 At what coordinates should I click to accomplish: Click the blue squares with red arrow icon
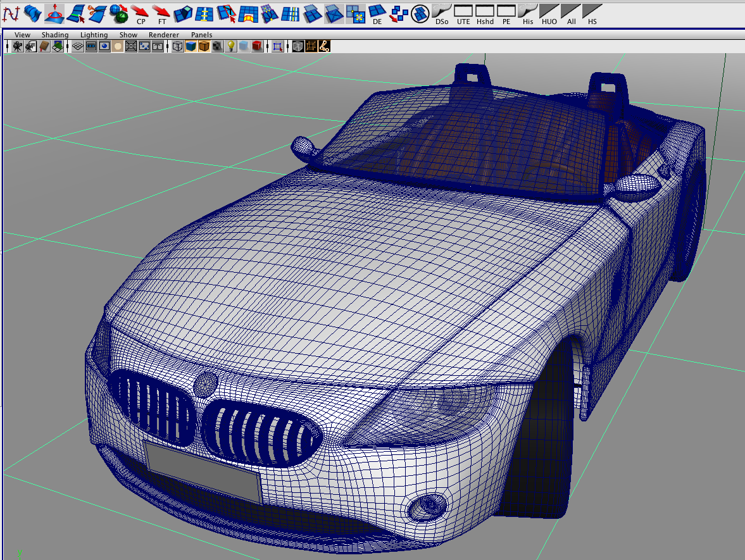coord(399,13)
